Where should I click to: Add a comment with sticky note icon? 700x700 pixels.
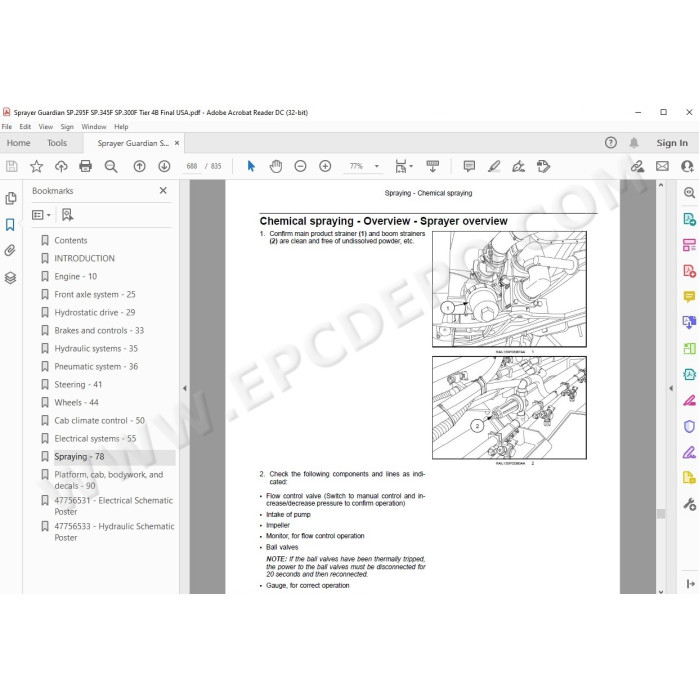pyautogui.click(x=469, y=167)
